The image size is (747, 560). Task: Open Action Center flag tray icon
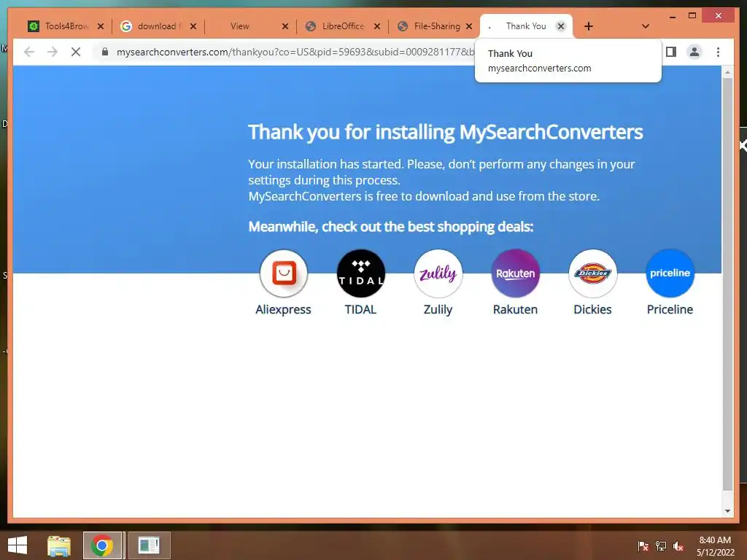[643, 546]
